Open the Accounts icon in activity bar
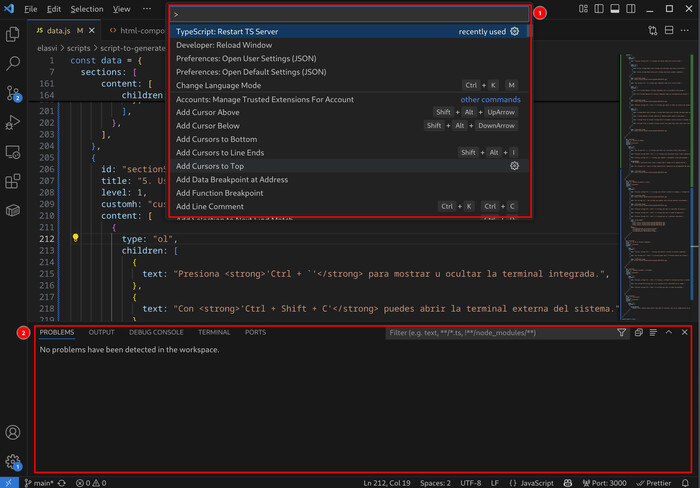The width and height of the screenshot is (700, 488). coord(12,432)
